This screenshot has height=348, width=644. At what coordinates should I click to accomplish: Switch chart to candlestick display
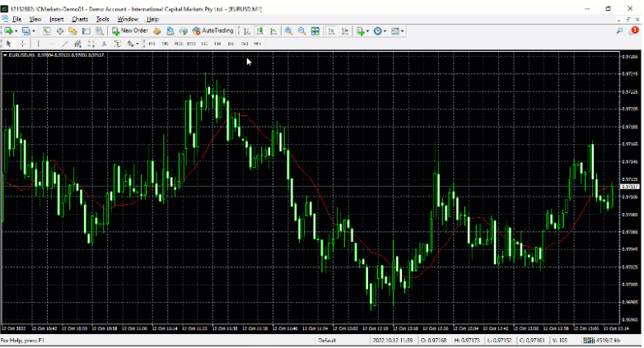(x=259, y=30)
